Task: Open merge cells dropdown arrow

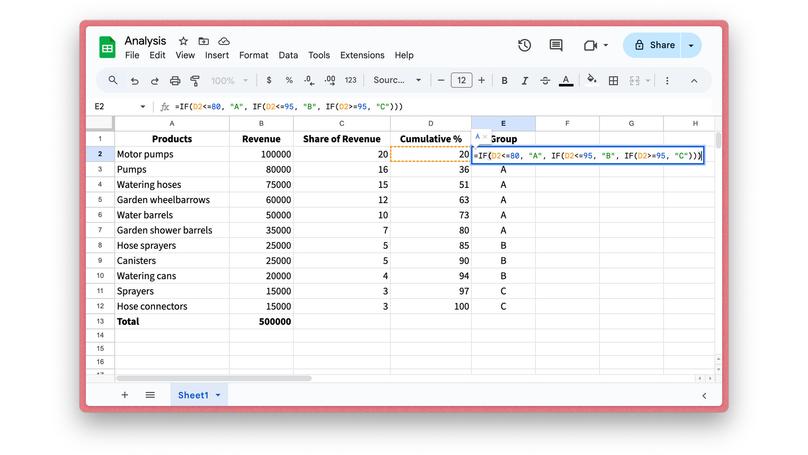Action: coord(648,80)
